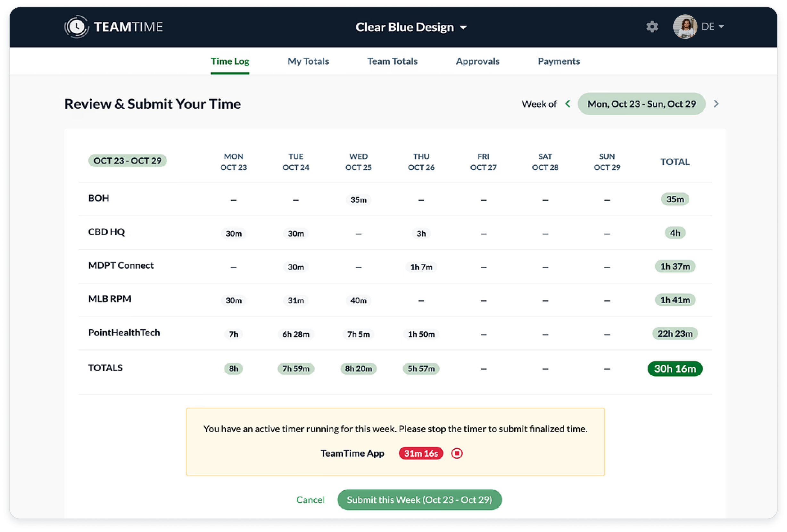Select the MDPT Connect project name
The width and height of the screenshot is (787, 532).
[121, 265]
